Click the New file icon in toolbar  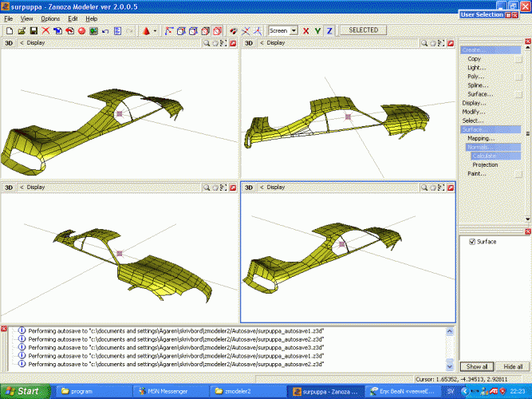coord(8,31)
